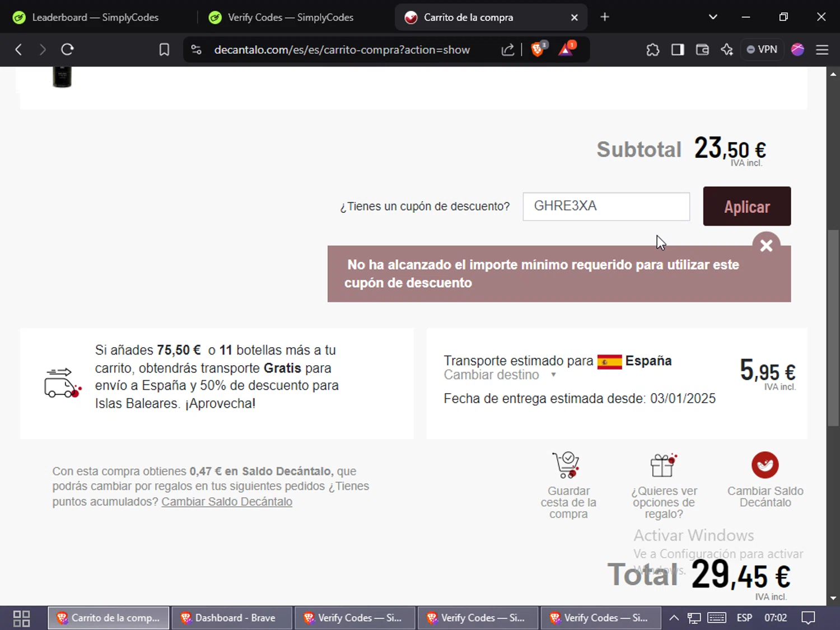Open the profile avatar icon
840x630 pixels.
coord(797,50)
